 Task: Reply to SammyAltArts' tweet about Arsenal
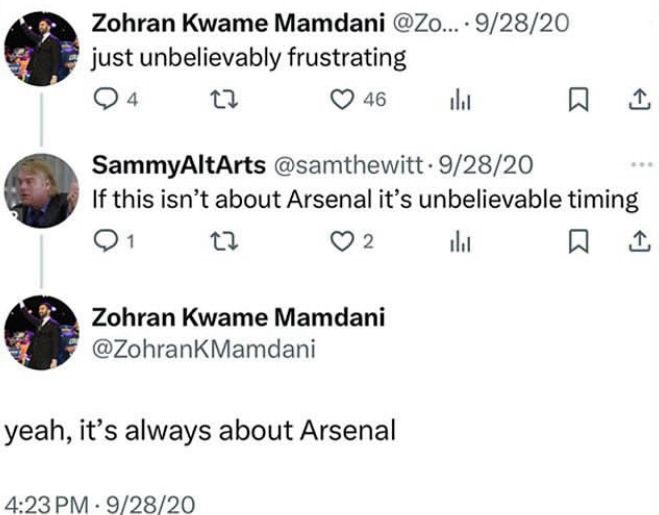pos(104,240)
